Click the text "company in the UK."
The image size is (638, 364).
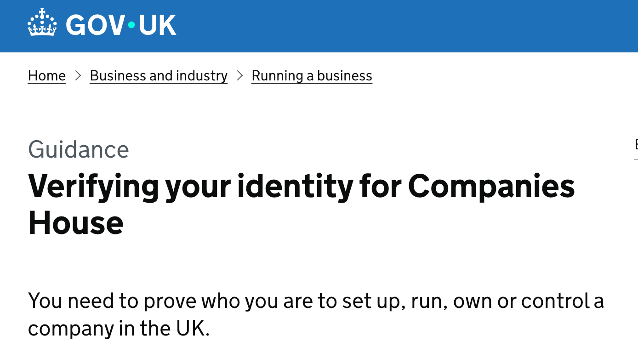pyautogui.click(x=119, y=329)
